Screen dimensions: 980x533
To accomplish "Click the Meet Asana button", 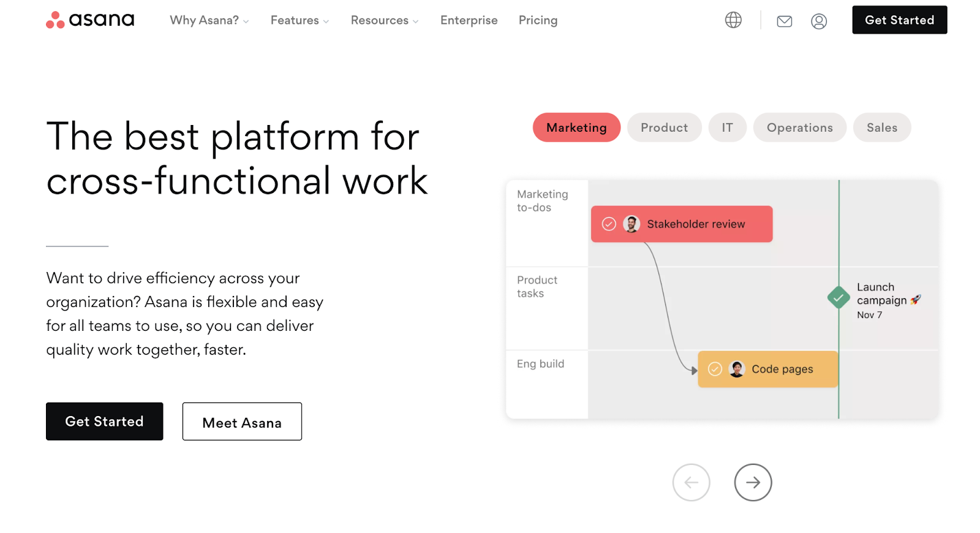I will (242, 421).
